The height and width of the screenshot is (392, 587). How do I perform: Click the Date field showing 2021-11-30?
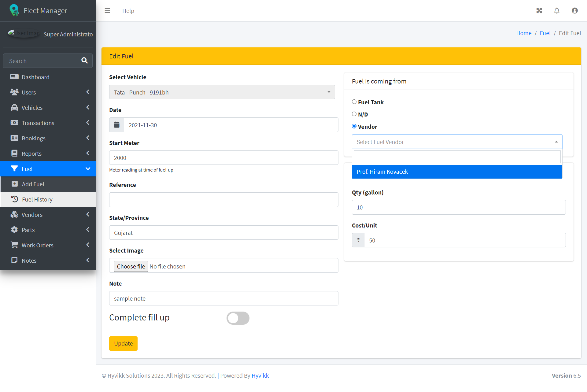231,125
